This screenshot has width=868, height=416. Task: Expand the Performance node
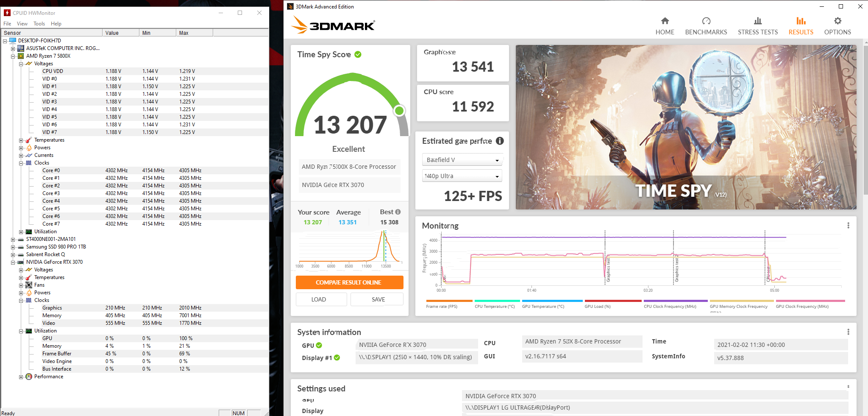tap(21, 377)
